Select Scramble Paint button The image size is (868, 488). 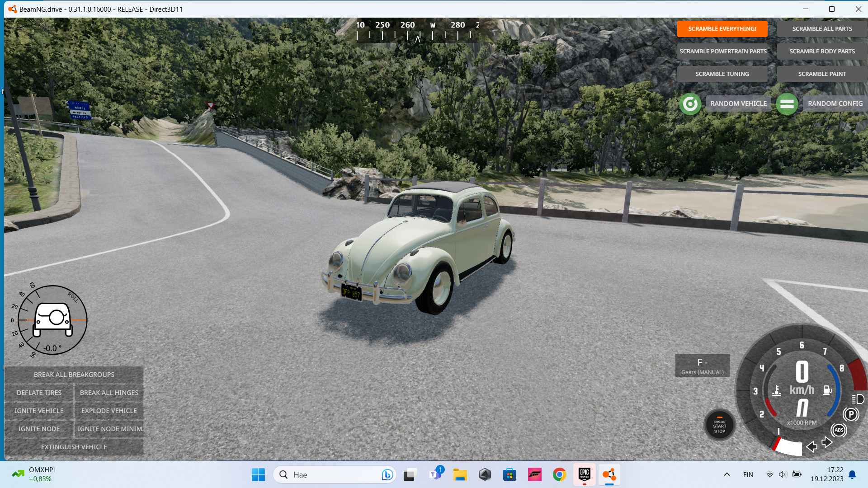[822, 74]
